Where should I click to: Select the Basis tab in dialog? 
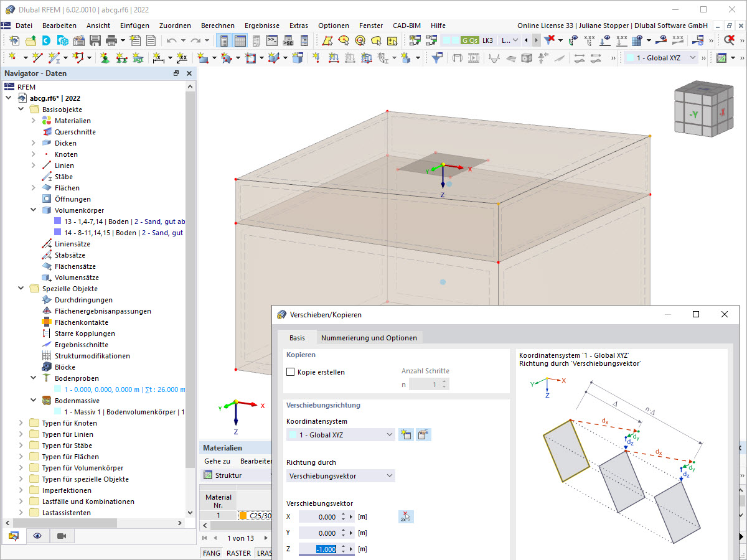[297, 338]
